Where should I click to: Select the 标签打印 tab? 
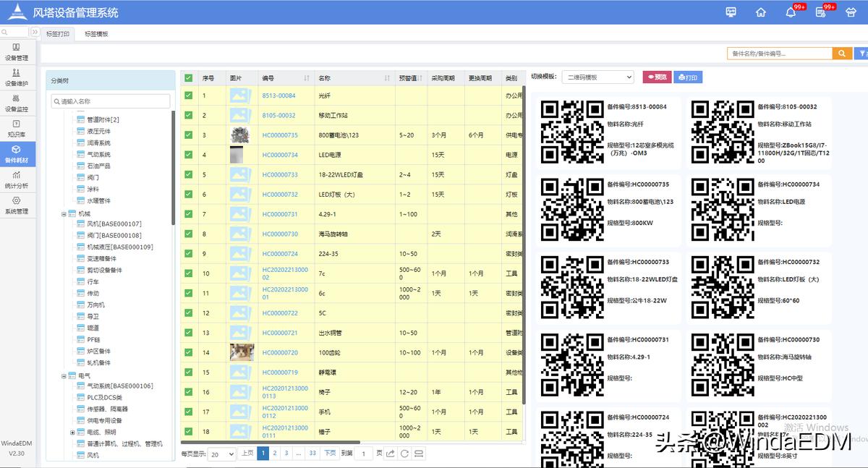[58, 34]
